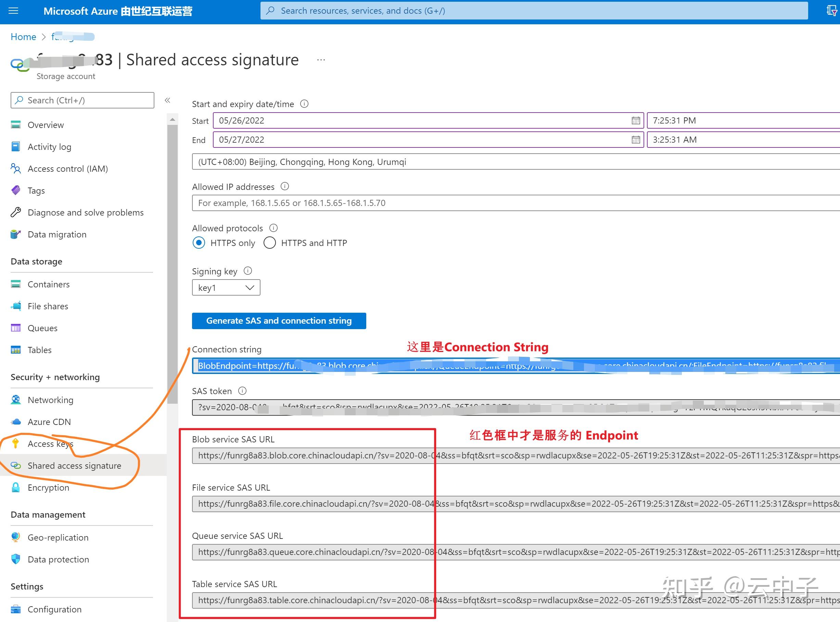The height and width of the screenshot is (622, 840).
Task: Open the Containers section
Action: click(x=48, y=284)
